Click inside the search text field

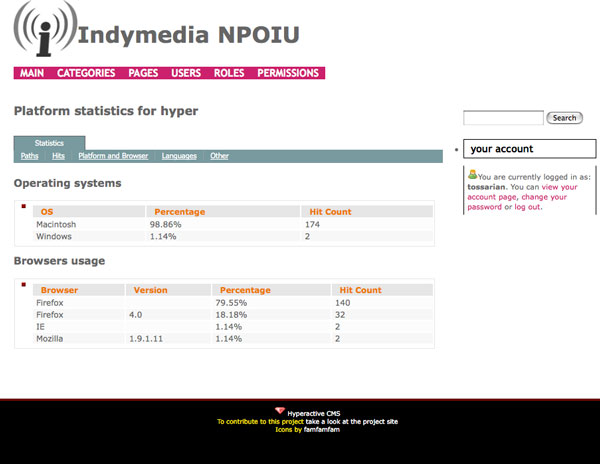(503, 118)
